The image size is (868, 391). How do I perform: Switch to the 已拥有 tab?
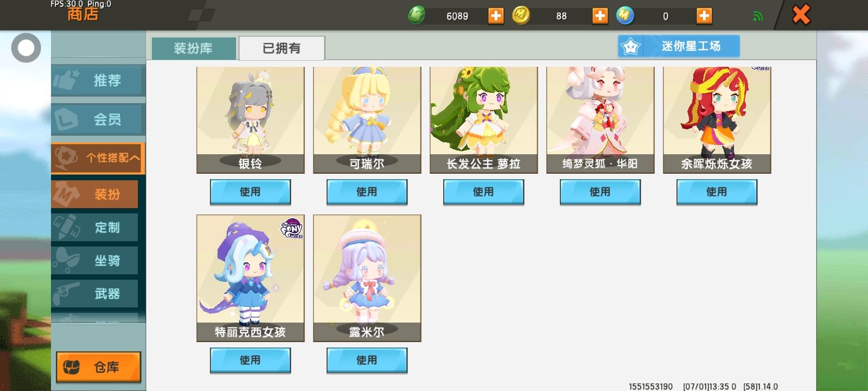[x=282, y=48]
